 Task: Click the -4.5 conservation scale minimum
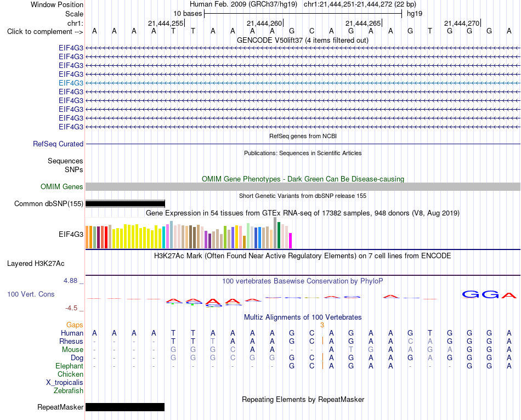click(x=71, y=308)
